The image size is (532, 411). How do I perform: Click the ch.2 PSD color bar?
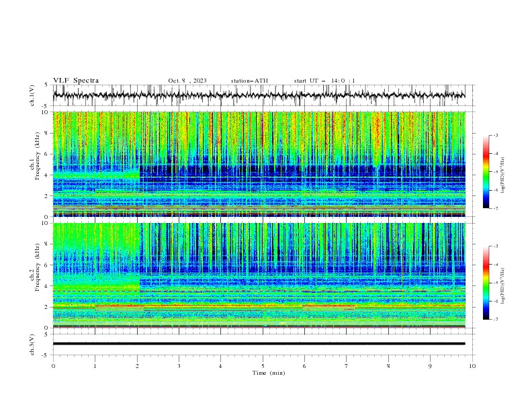click(x=486, y=283)
